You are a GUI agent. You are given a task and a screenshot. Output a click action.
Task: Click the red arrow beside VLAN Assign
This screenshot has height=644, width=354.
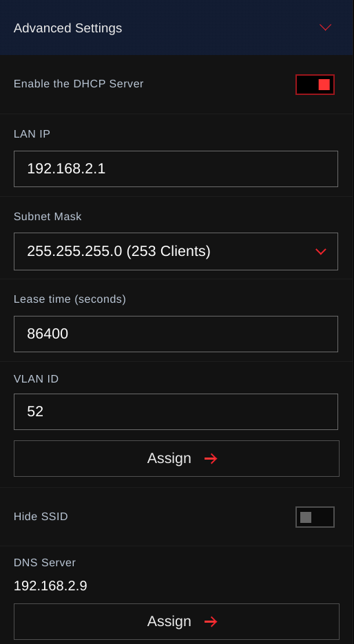(211, 459)
